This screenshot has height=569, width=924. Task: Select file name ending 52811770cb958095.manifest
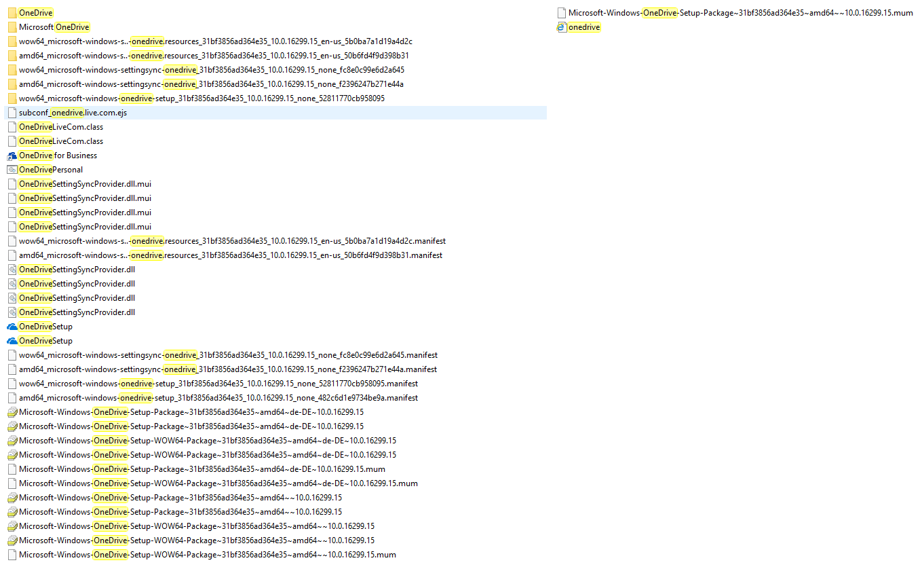point(218,384)
